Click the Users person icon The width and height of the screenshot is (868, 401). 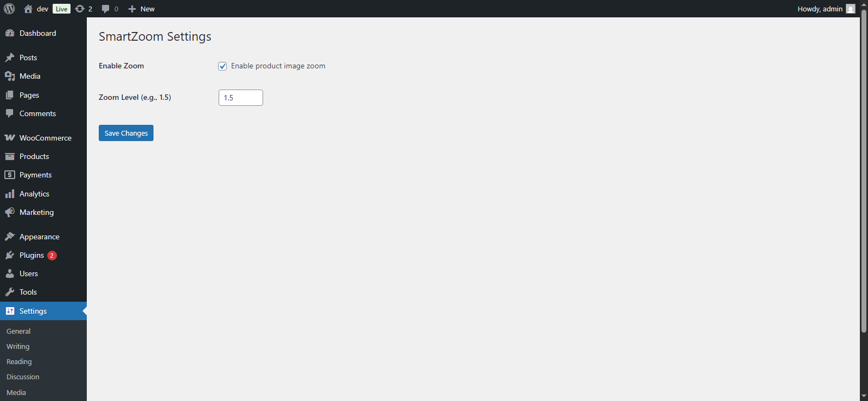(10, 273)
